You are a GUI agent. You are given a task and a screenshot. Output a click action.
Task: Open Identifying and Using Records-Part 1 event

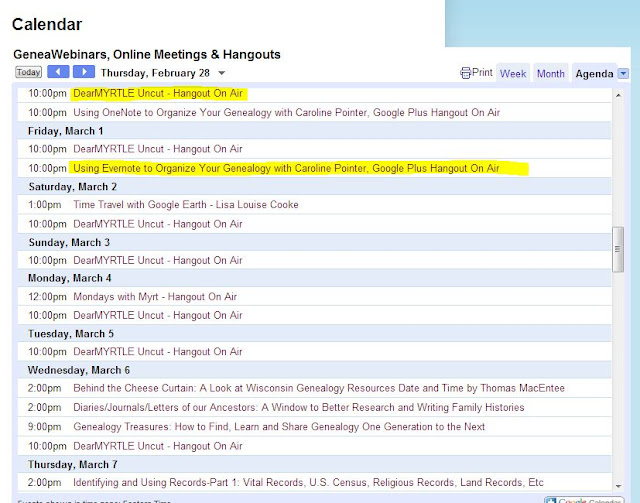click(308, 483)
